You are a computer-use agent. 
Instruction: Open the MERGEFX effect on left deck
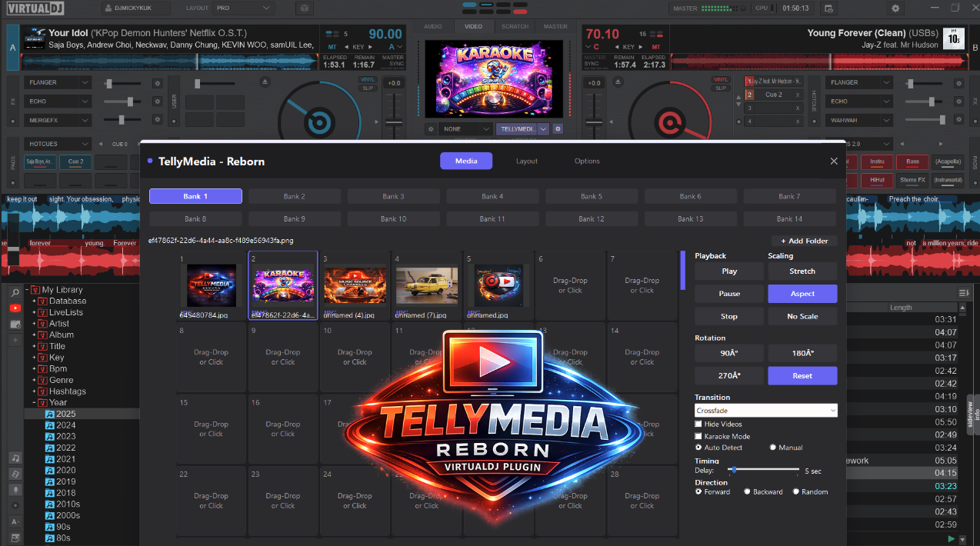pyautogui.click(x=58, y=120)
